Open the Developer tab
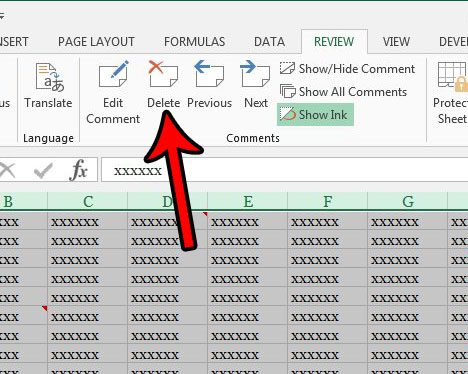This screenshot has height=374, width=468. coord(453,42)
